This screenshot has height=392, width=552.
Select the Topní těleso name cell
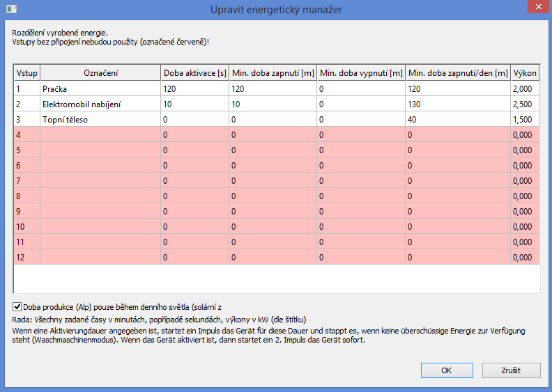pos(100,120)
